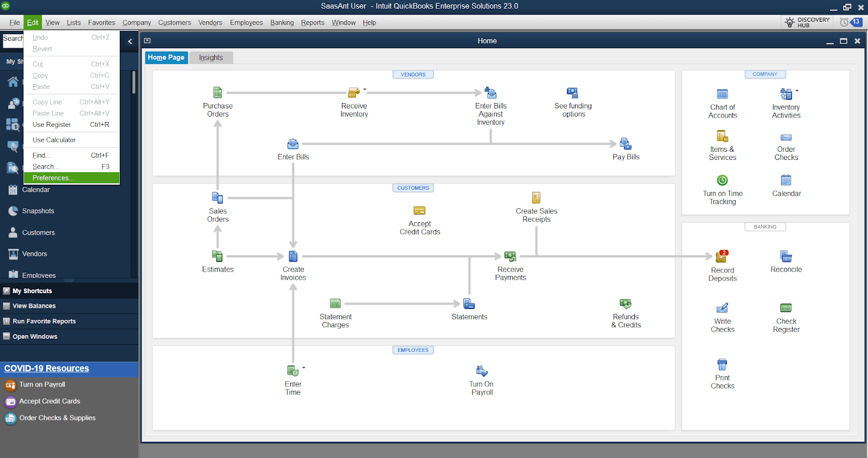Open Record Deposits icon
The width and height of the screenshot is (868, 458).
tap(722, 256)
